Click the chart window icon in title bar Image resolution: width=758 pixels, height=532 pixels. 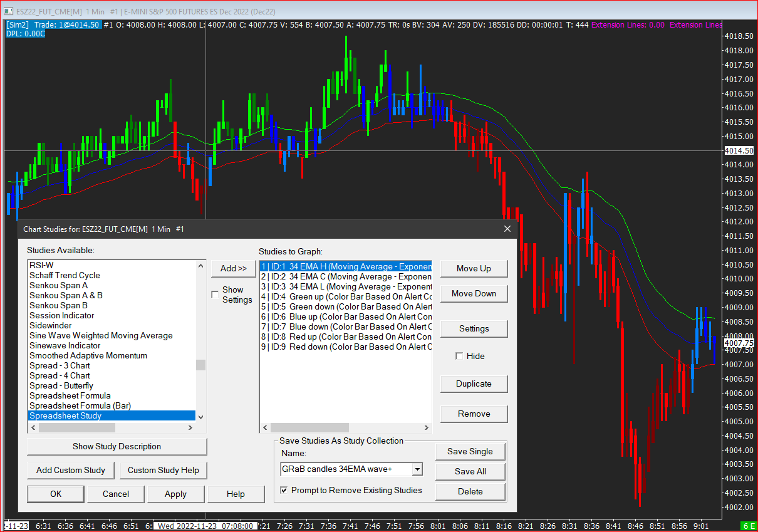point(9,11)
